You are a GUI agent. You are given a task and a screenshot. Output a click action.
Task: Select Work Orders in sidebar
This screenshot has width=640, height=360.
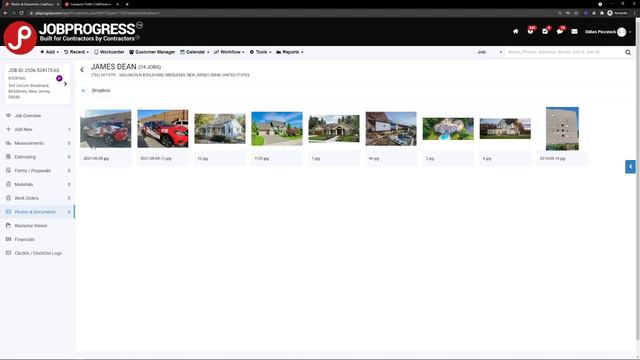38,198
